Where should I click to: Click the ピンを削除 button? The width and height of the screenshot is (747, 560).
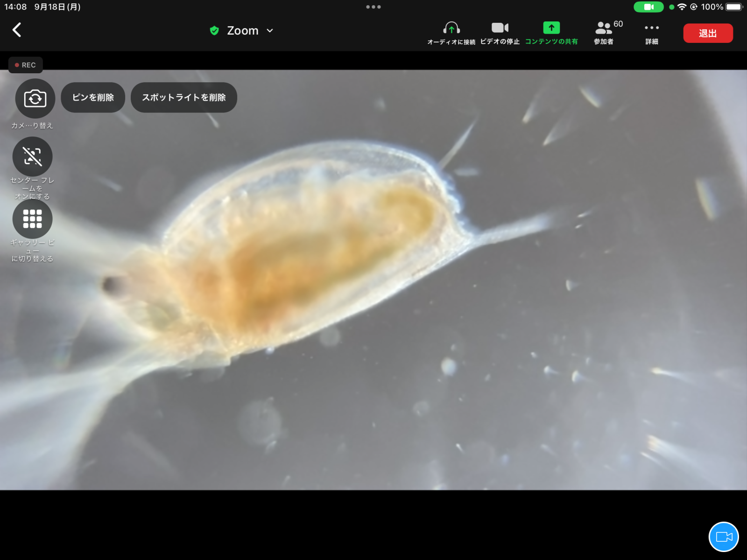[x=93, y=98]
